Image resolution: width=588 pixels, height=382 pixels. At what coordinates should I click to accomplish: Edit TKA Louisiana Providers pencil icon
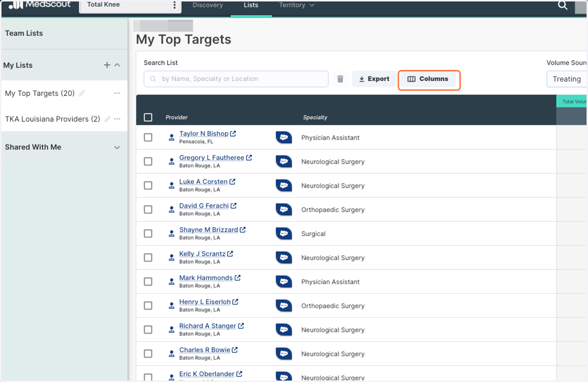pyautogui.click(x=107, y=119)
